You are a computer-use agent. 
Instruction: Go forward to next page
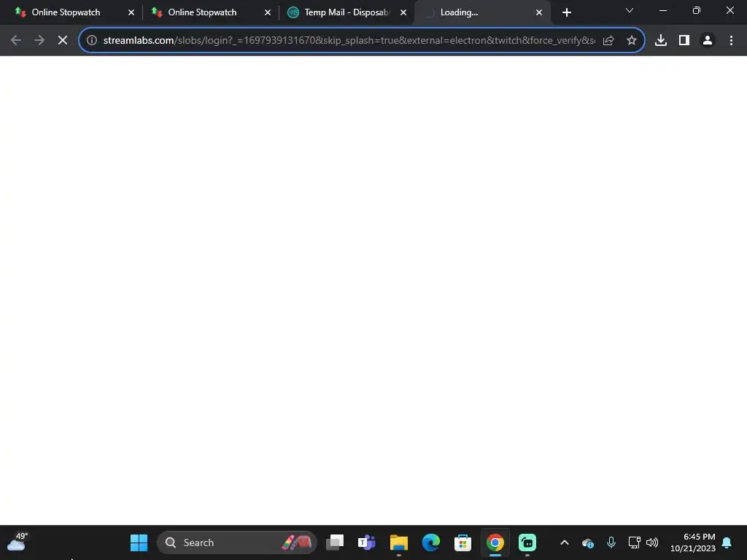tap(39, 41)
